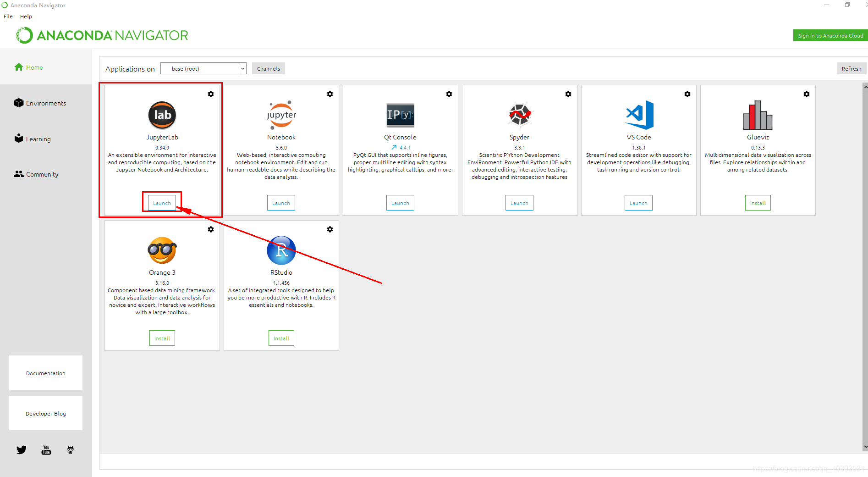
Task: Open the Documentation tile
Action: [x=46, y=373]
